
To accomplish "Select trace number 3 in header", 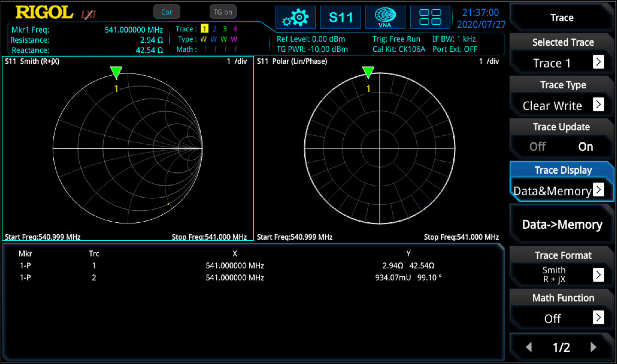I will click(225, 29).
